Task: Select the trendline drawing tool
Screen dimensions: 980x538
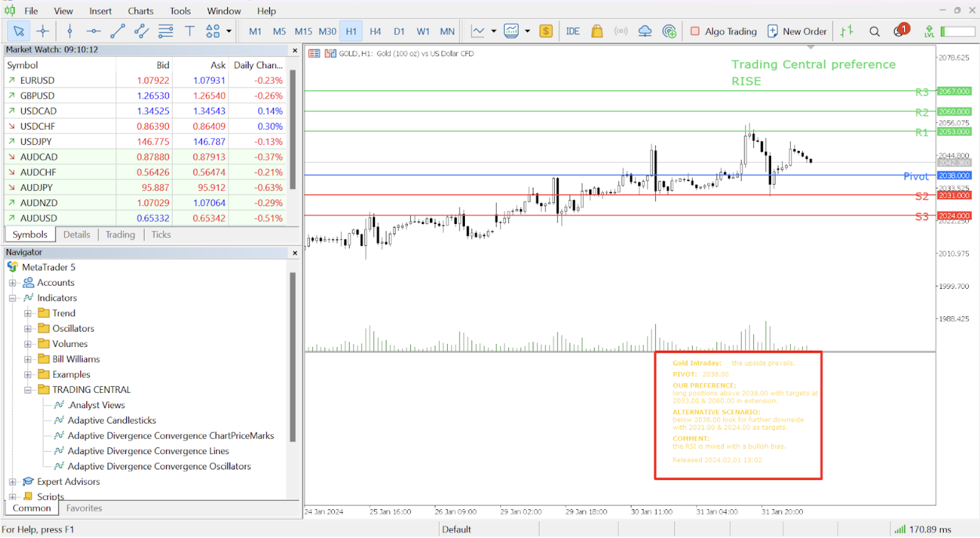Action: coord(118,31)
